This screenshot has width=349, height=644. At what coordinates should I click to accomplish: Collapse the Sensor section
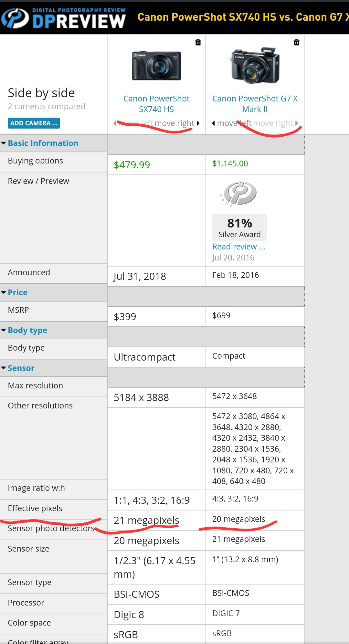4,368
